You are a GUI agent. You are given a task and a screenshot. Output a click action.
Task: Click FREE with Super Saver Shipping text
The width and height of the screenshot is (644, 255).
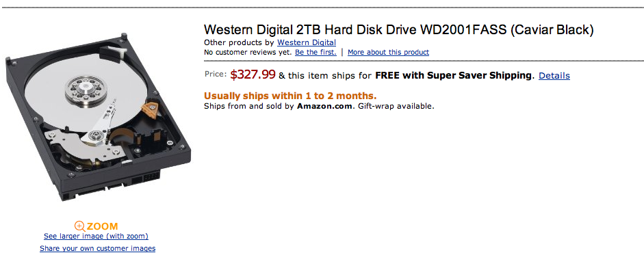(453, 75)
